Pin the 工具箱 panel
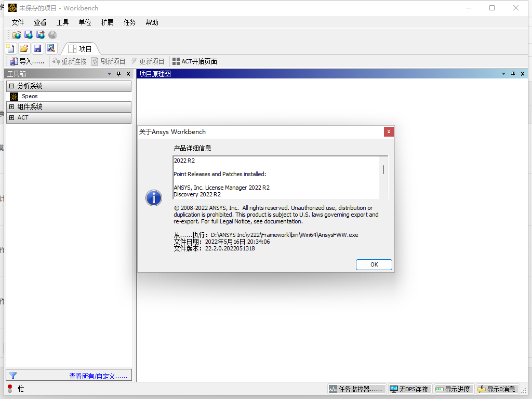The image size is (532, 399). [x=119, y=74]
